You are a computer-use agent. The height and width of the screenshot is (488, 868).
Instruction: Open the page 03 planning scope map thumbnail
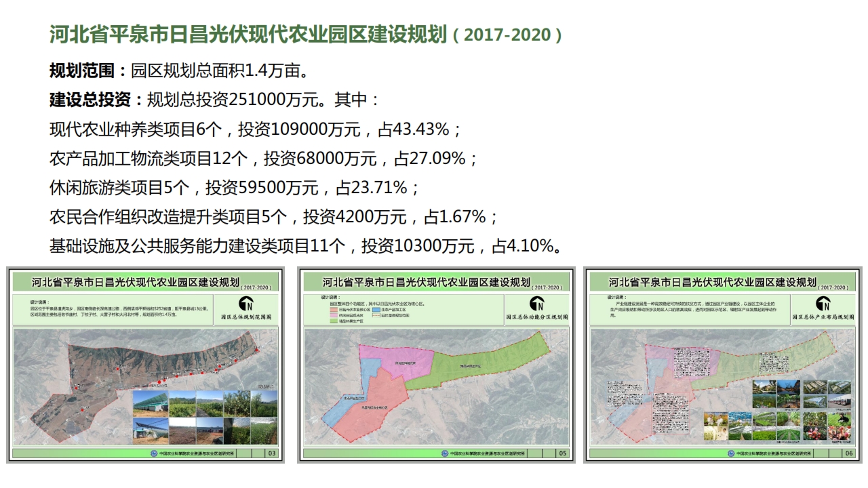point(146,365)
